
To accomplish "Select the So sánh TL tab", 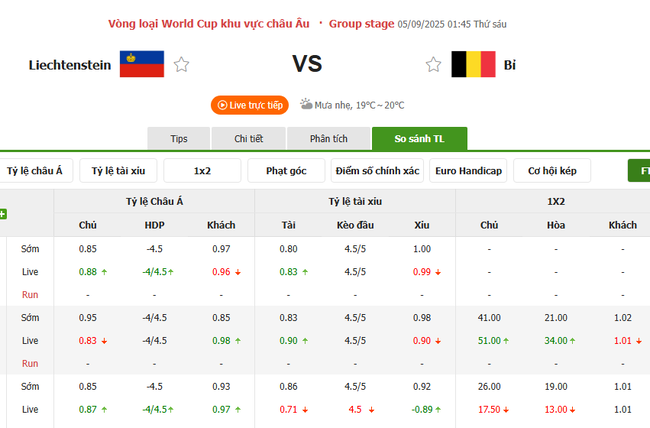I will pyautogui.click(x=419, y=139).
